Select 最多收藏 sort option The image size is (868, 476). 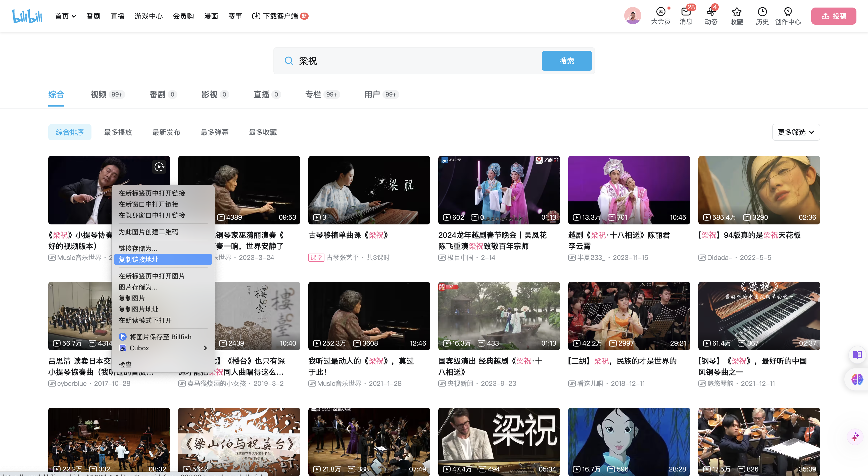tap(263, 132)
